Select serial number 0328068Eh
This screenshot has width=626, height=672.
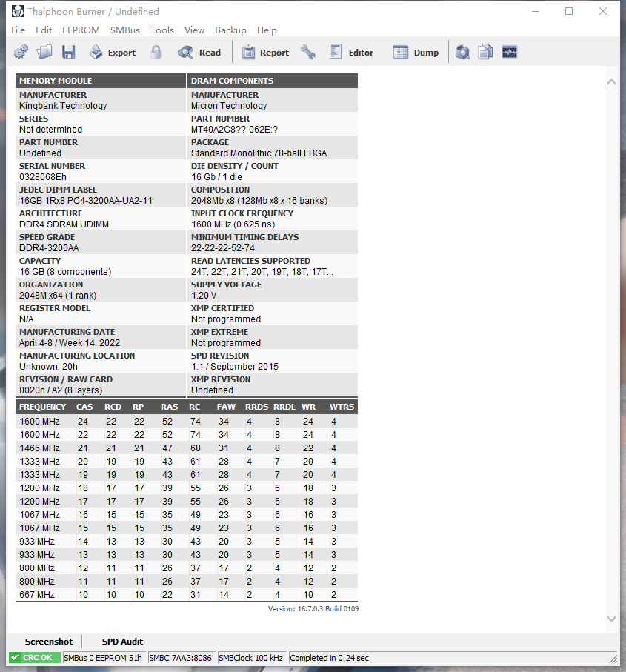(43, 177)
